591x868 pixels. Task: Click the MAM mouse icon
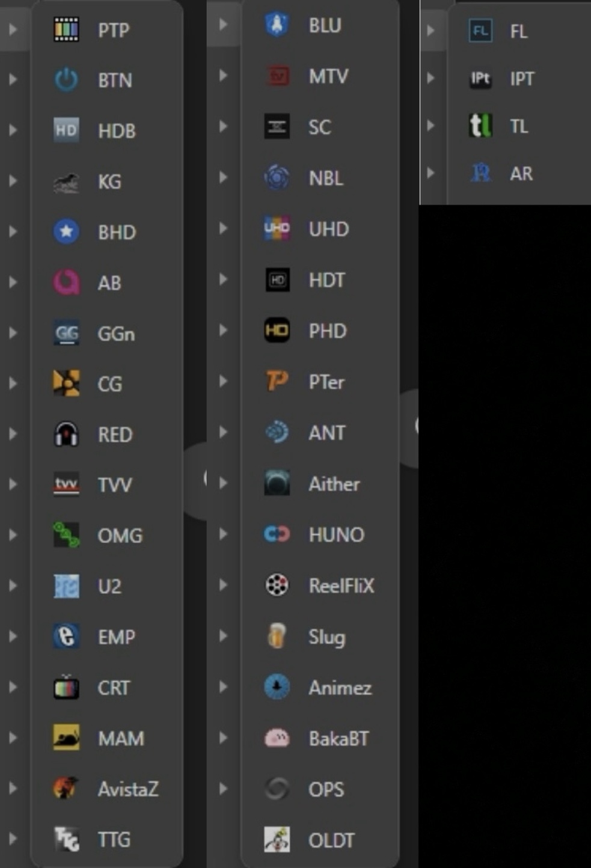pyautogui.click(x=66, y=738)
